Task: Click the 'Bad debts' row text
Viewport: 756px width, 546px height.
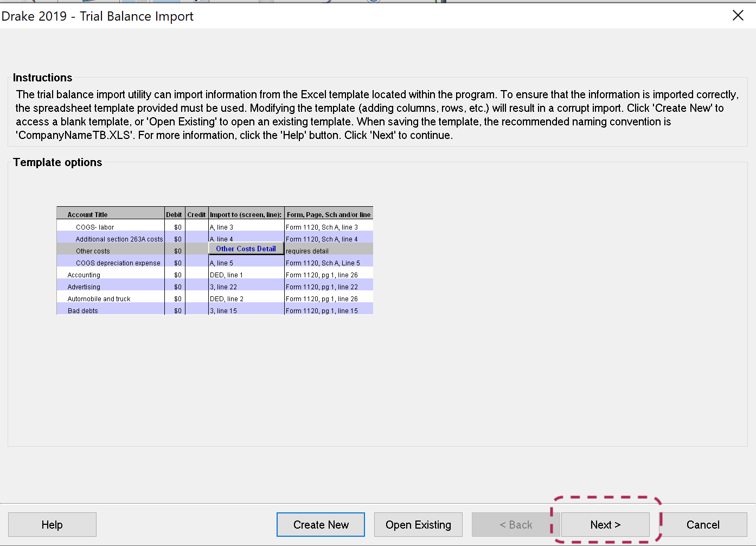Action: [83, 311]
